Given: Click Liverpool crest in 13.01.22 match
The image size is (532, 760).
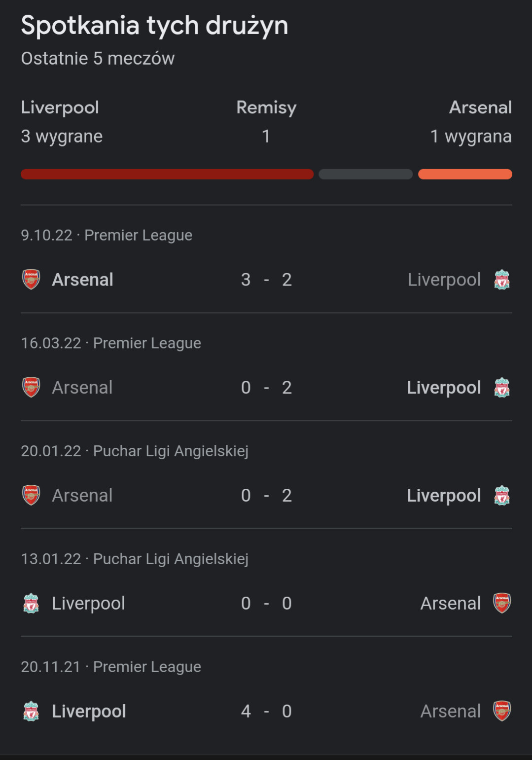Looking at the screenshot, I should [x=31, y=603].
